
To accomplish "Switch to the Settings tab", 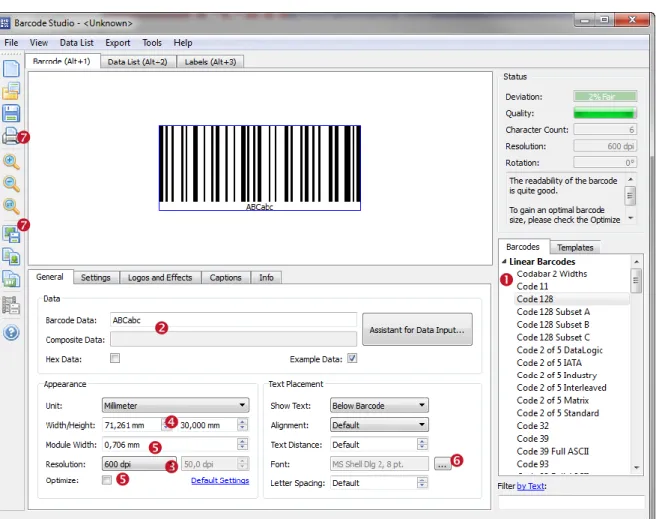I will coord(95,278).
